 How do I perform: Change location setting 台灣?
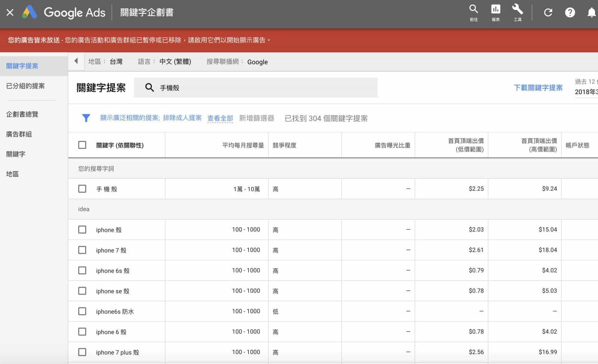[x=116, y=62]
